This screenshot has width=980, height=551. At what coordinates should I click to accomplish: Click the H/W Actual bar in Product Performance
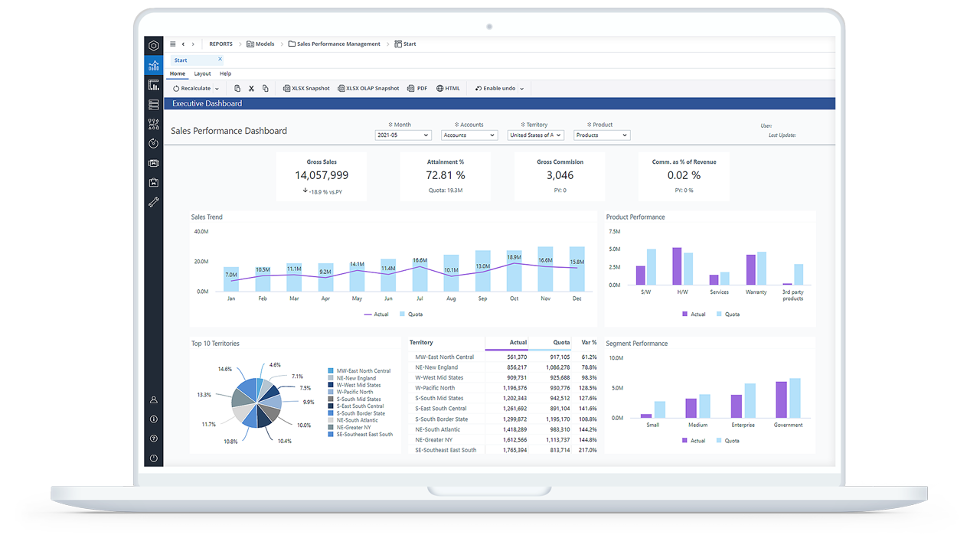click(677, 266)
